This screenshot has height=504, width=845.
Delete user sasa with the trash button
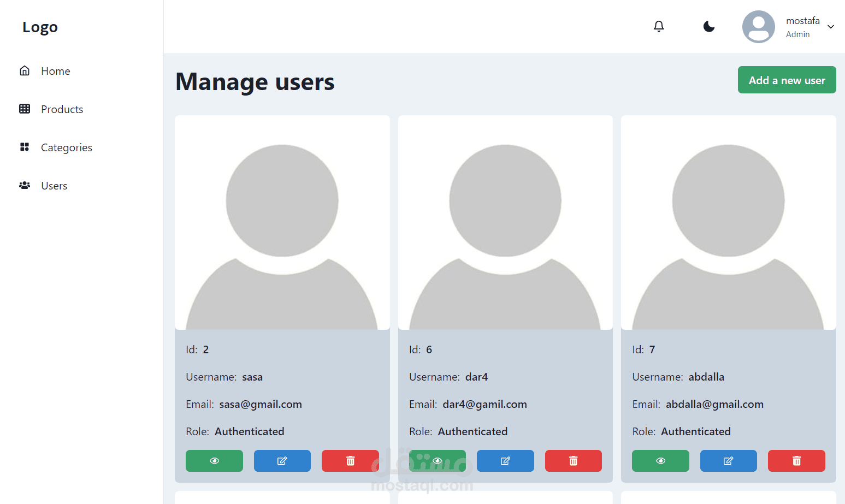pyautogui.click(x=350, y=461)
